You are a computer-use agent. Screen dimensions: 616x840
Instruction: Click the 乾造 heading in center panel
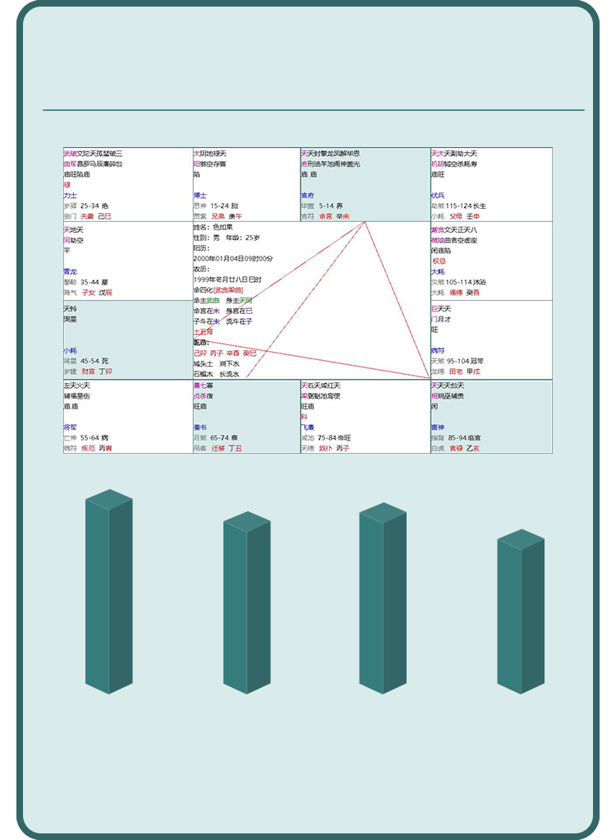[201, 342]
